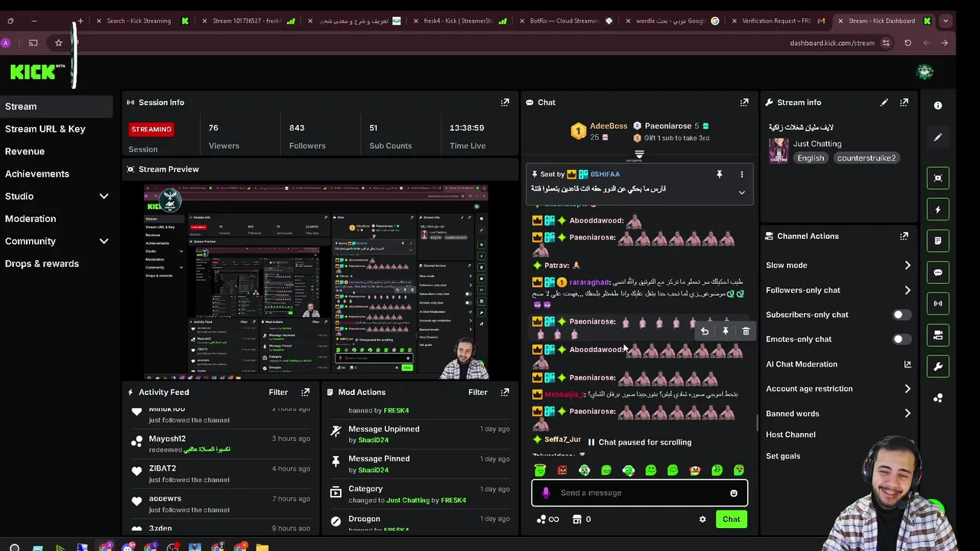Click the pin icon on the pinned message
Image resolution: width=980 pixels, height=551 pixels.
(x=719, y=174)
